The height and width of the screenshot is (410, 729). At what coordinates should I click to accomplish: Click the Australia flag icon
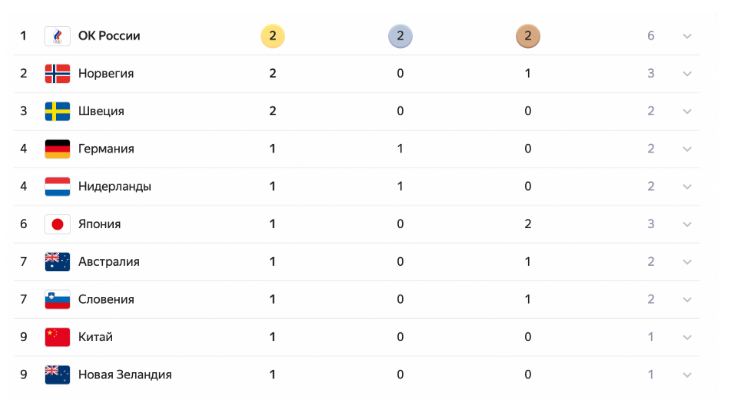57,262
